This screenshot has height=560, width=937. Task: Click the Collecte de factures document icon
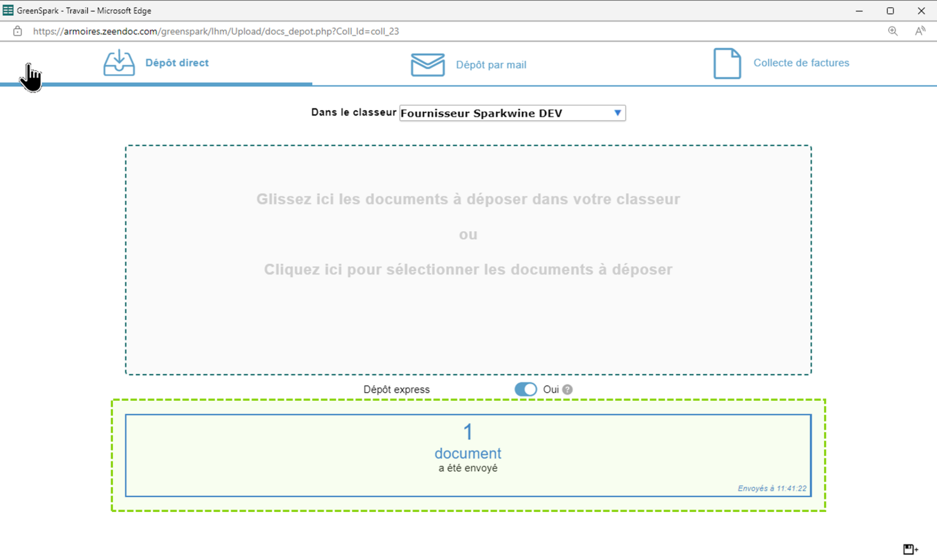tap(727, 64)
